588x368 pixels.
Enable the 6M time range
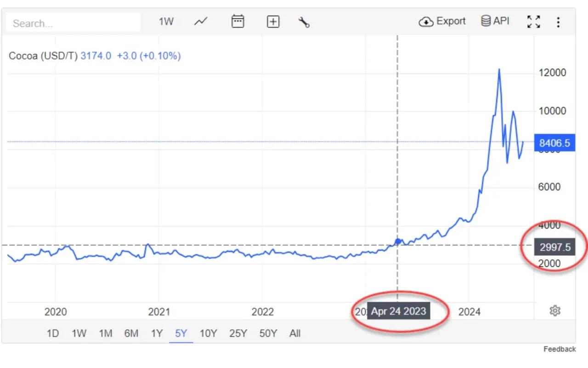131,333
